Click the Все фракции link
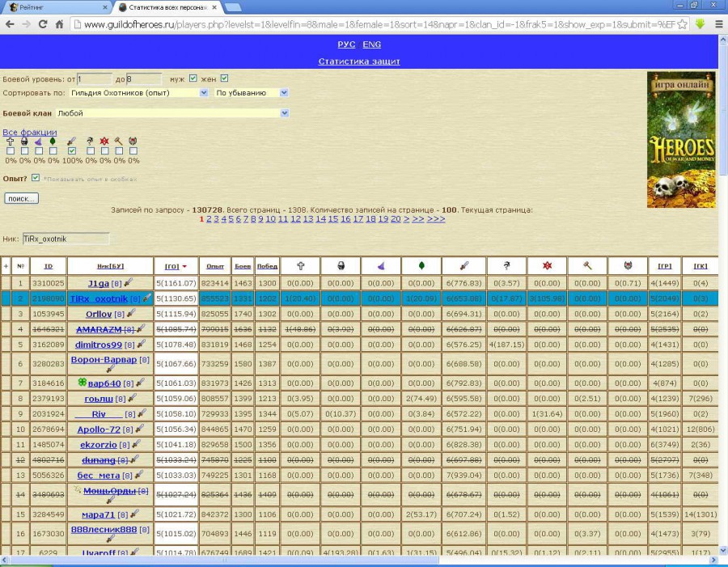The height and width of the screenshot is (567, 728). pyautogui.click(x=30, y=133)
